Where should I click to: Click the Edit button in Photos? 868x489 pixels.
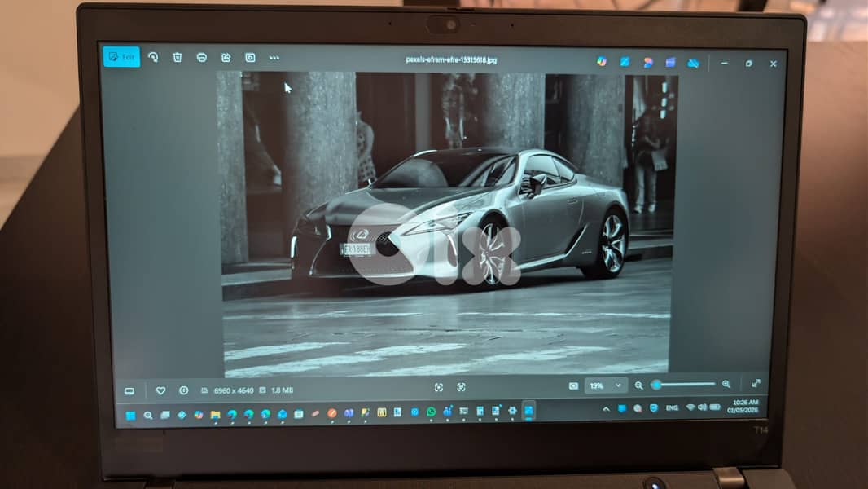pyautogui.click(x=121, y=56)
